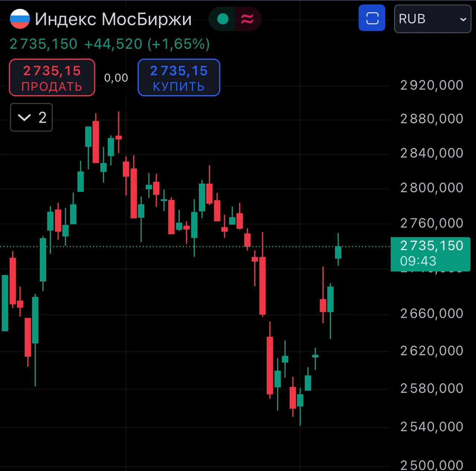This screenshot has height=471, width=476.
Task: Click the 2 880,000 price scale label
Action: click(x=432, y=119)
